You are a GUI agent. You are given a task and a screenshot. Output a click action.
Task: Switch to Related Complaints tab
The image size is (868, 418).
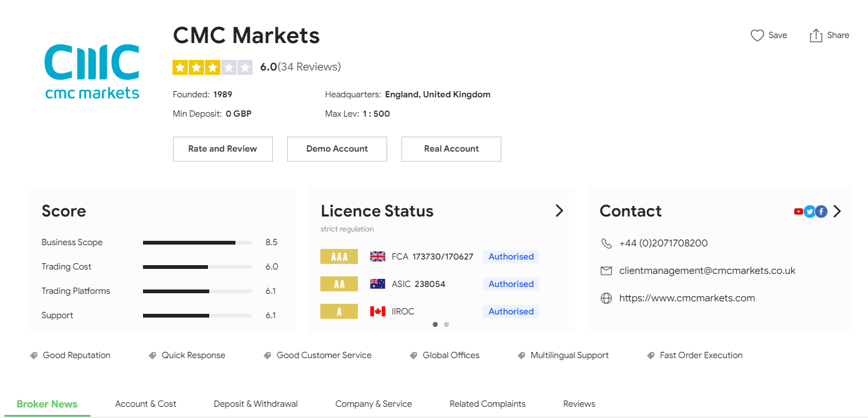click(x=487, y=404)
